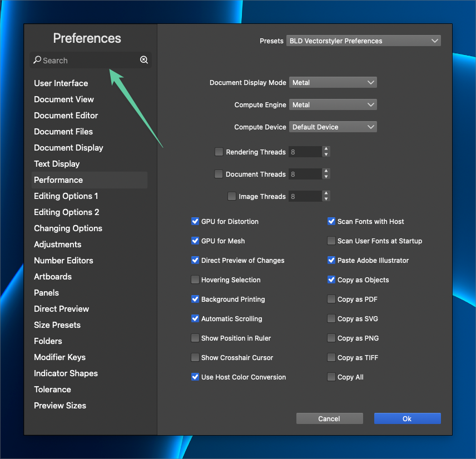Viewport: 476px width, 459px height.
Task: Toggle Copy as SVG checkbox
Action: [x=331, y=318]
